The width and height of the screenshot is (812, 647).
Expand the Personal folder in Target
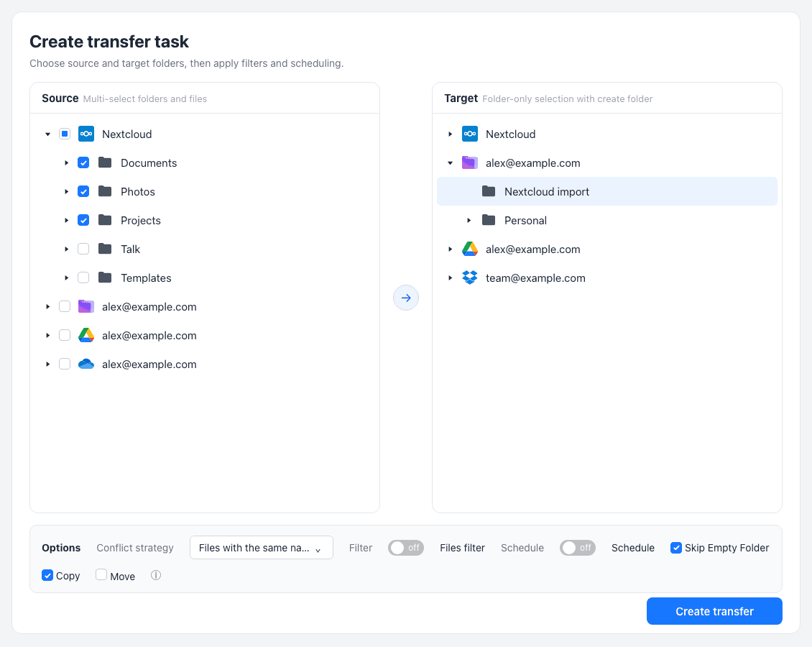click(469, 220)
